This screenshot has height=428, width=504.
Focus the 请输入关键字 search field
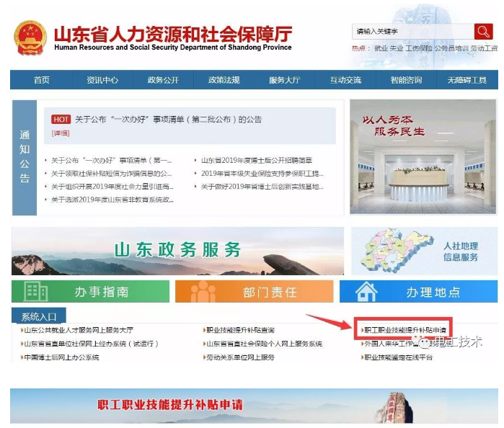click(413, 32)
